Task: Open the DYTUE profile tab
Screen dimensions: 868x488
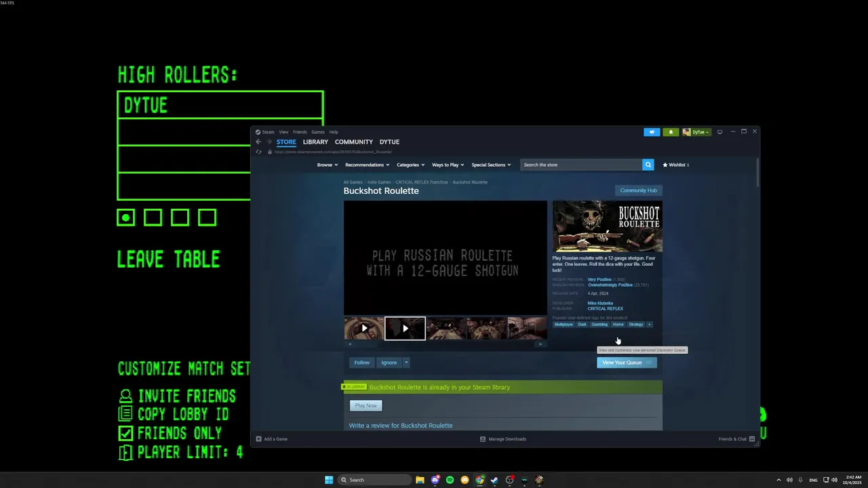Action: [x=389, y=142]
